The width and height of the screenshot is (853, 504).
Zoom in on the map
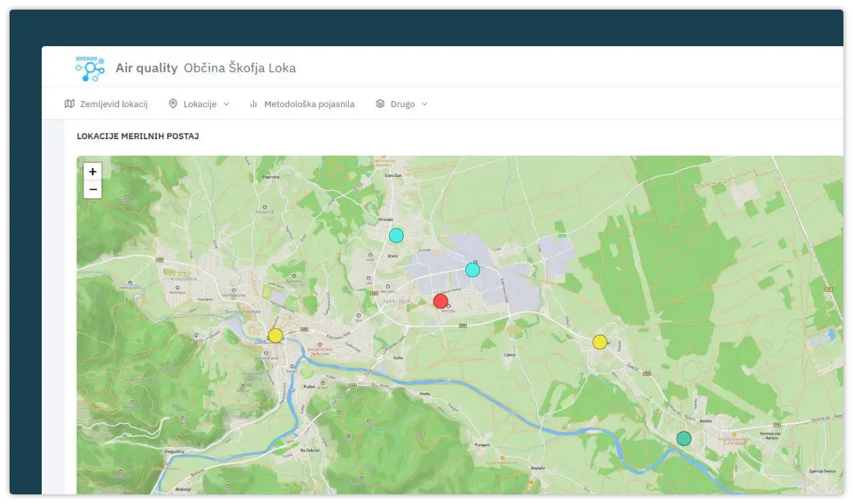click(93, 172)
